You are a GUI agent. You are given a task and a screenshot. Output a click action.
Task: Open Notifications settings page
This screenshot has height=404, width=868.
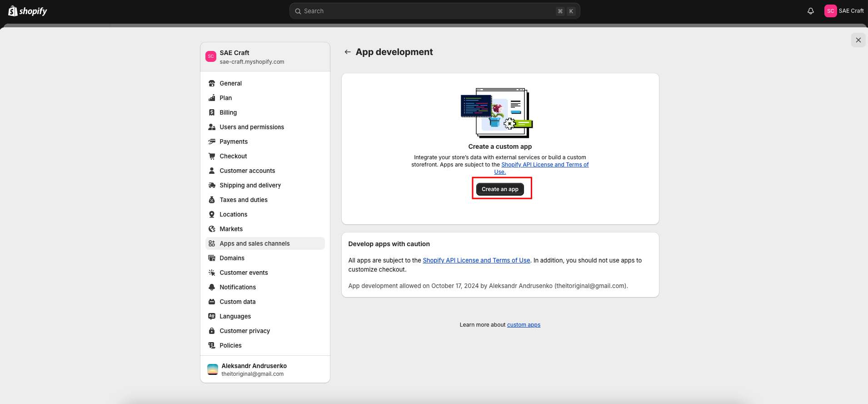click(x=265, y=287)
